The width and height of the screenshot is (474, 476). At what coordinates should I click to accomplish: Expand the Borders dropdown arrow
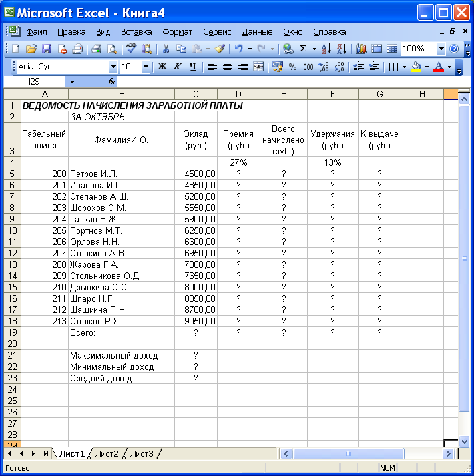point(404,67)
